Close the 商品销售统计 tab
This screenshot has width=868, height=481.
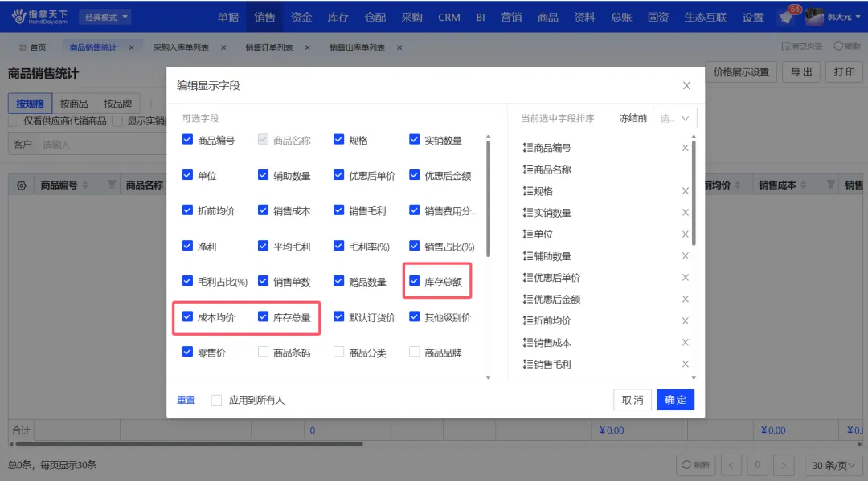[x=132, y=47]
